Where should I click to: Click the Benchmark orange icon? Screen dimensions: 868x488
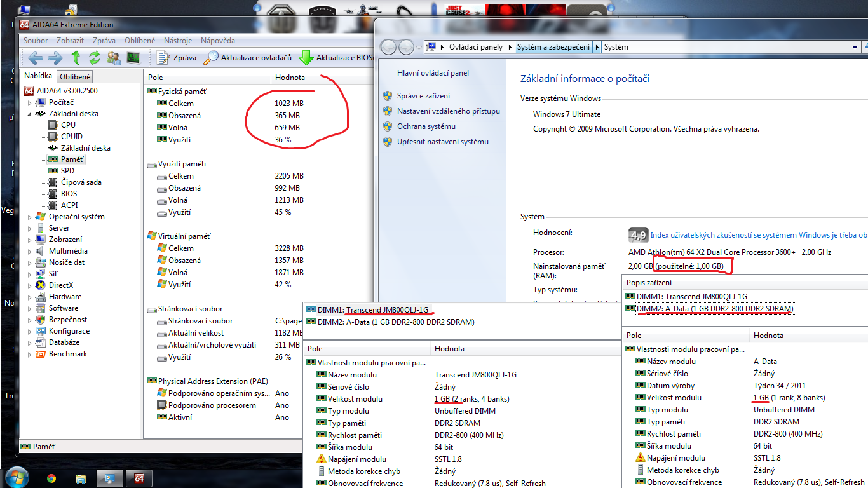pos(41,354)
